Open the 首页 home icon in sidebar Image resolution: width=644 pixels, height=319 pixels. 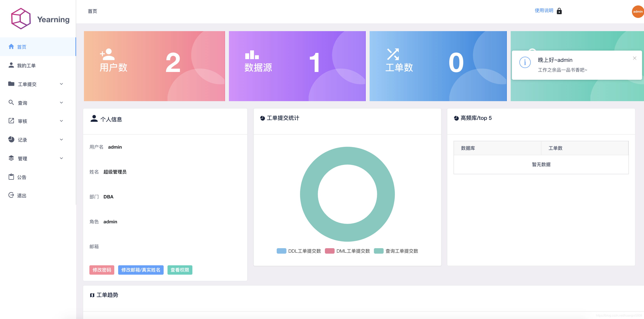pos(11,46)
